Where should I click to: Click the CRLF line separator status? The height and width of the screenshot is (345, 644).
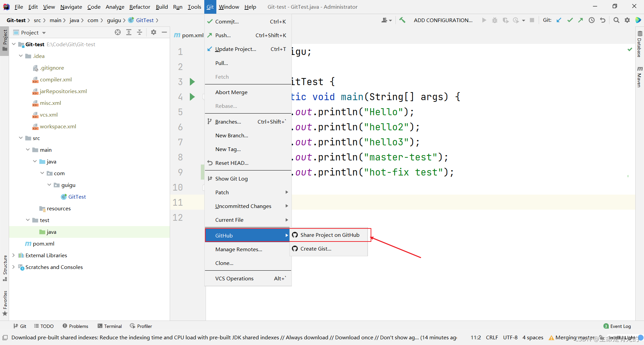pyautogui.click(x=492, y=338)
